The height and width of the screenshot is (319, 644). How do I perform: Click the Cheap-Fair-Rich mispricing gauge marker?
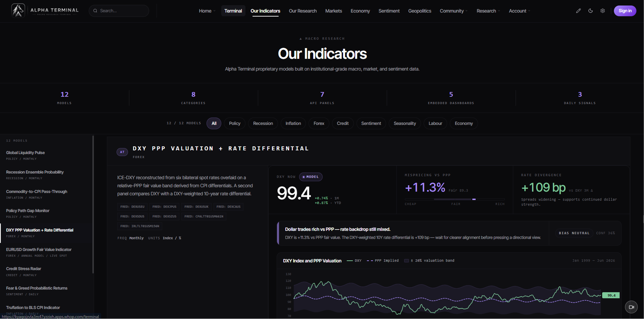pyautogui.click(x=474, y=199)
